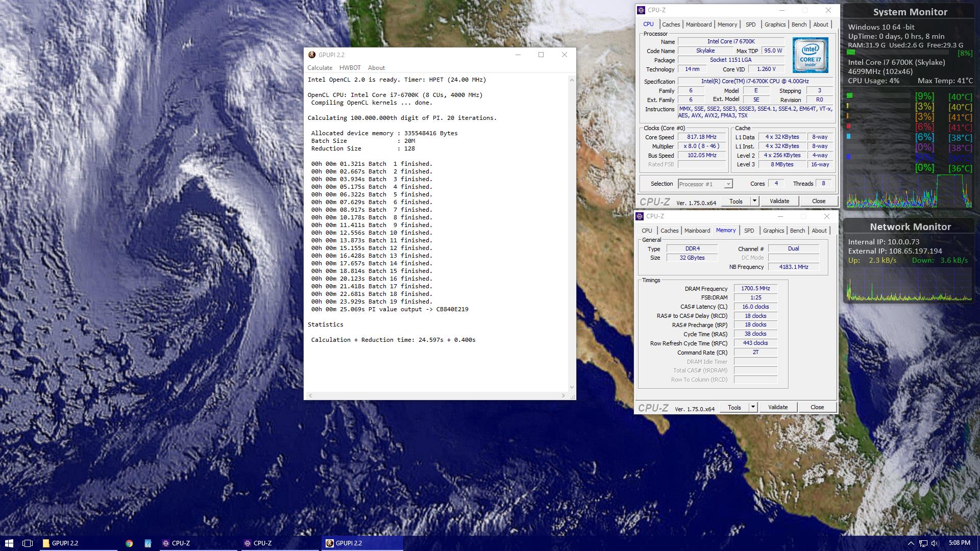Select Caches tab in bottom CPU-Z window

(x=669, y=231)
